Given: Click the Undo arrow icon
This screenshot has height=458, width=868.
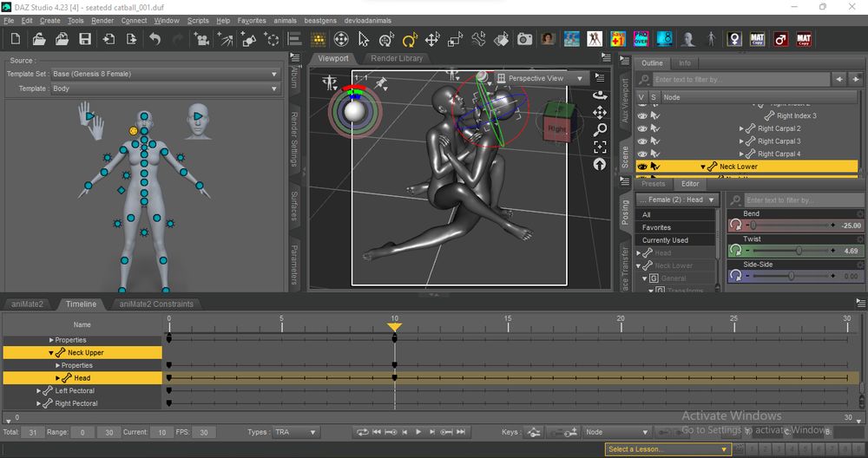Looking at the screenshot, I should (155, 39).
